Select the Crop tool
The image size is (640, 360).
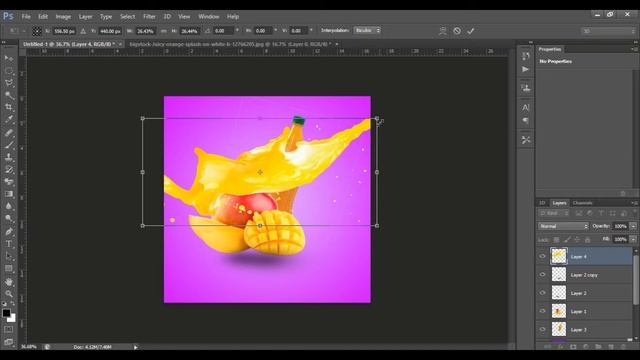click(x=9, y=107)
